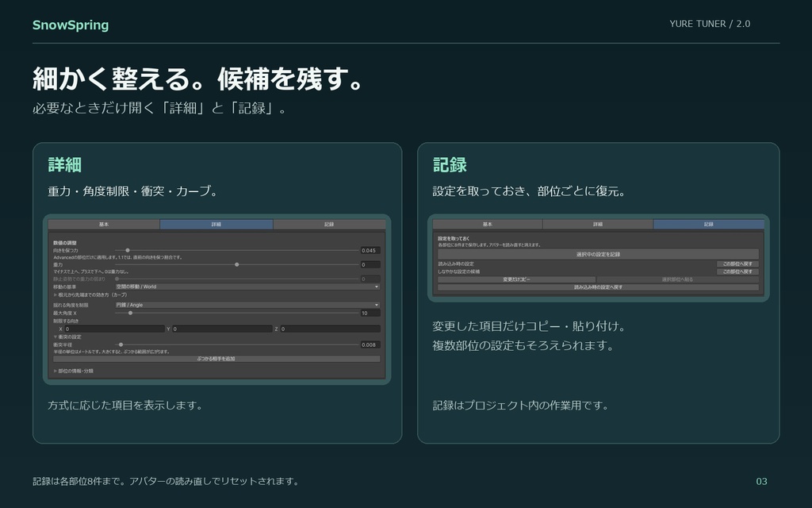Click the green 詳細 card heading
This screenshot has width=812, height=508.
click(65, 165)
